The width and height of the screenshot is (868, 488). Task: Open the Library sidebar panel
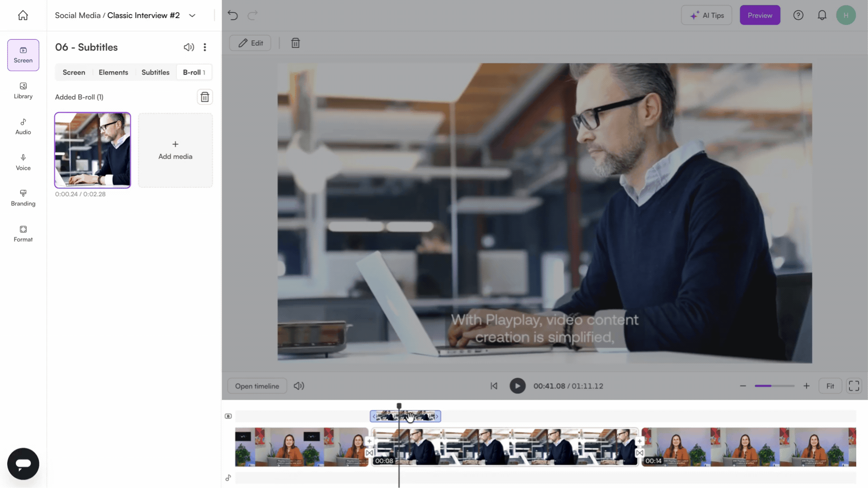point(23,91)
